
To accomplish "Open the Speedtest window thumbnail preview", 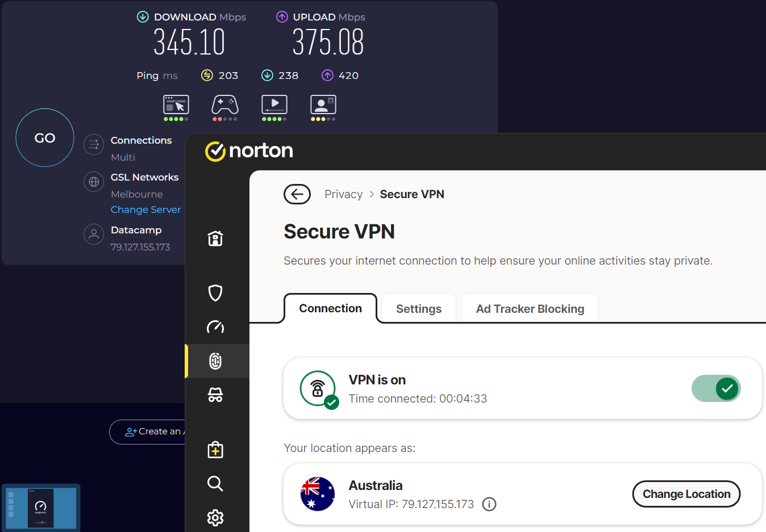I will [41, 508].
